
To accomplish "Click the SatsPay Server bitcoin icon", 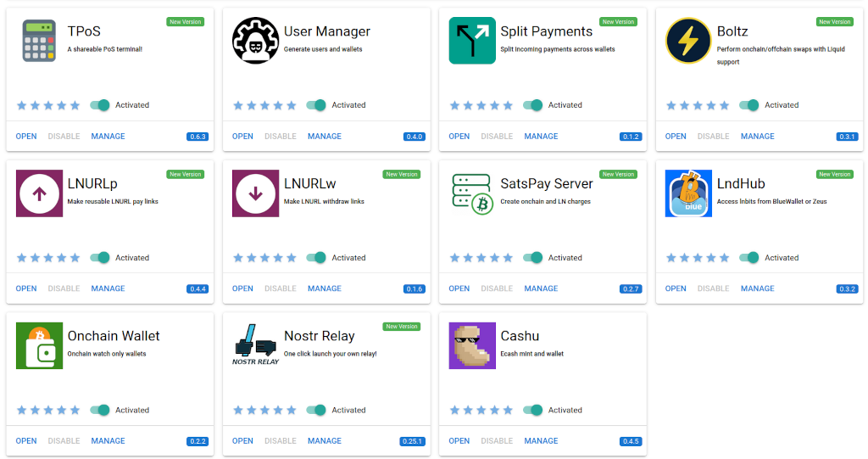I will pyautogui.click(x=472, y=193).
